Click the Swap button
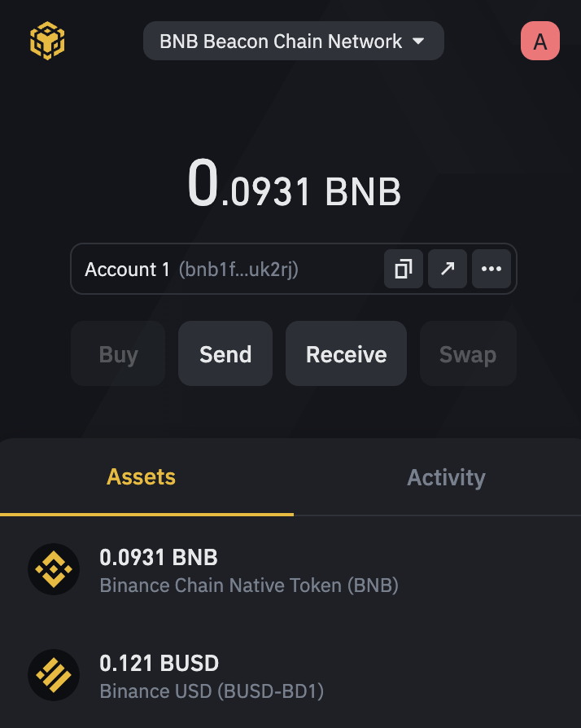 tap(468, 354)
